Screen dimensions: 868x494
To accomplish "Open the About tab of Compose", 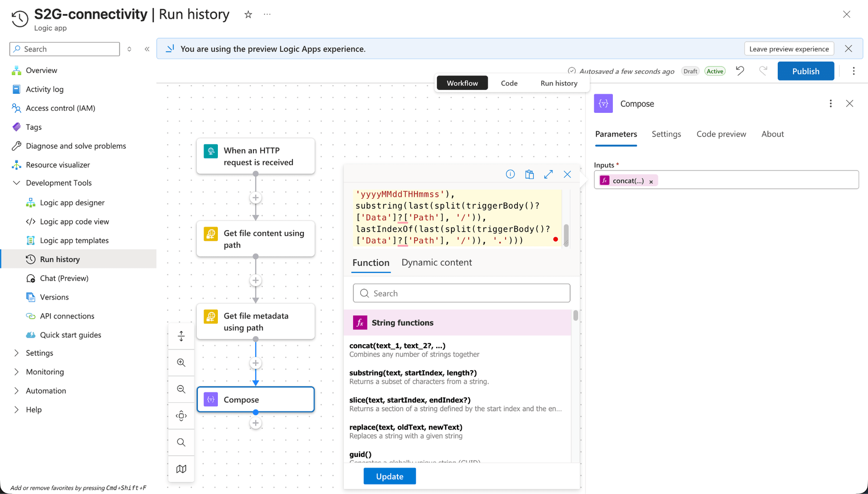I will 773,134.
